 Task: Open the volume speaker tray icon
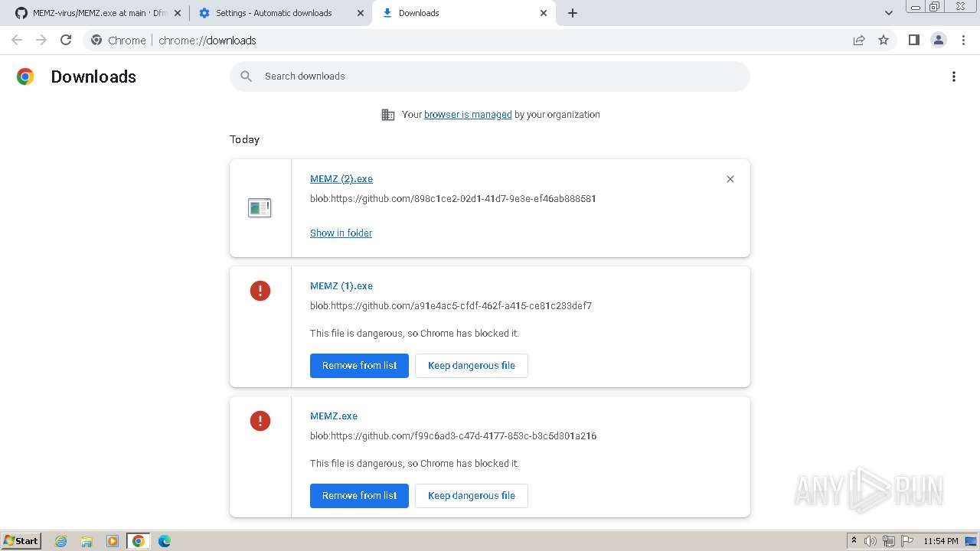click(x=870, y=541)
